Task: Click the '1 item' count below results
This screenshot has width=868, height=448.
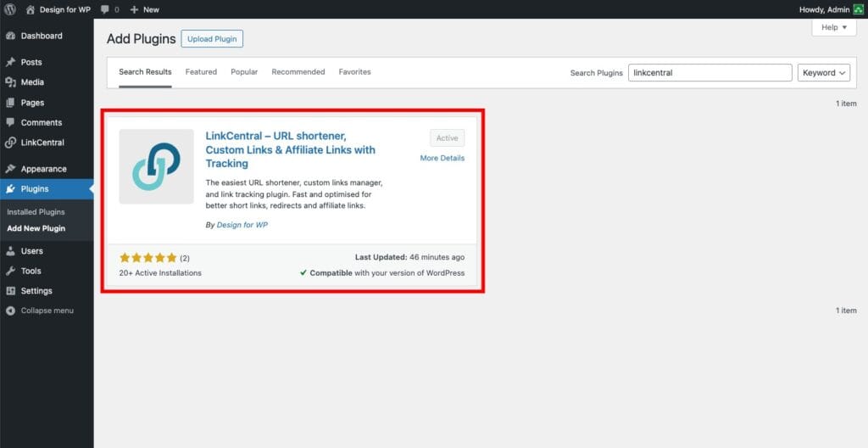Action: click(846, 311)
